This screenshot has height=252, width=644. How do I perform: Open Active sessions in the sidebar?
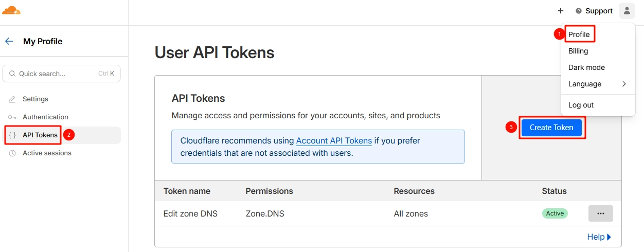pos(47,153)
